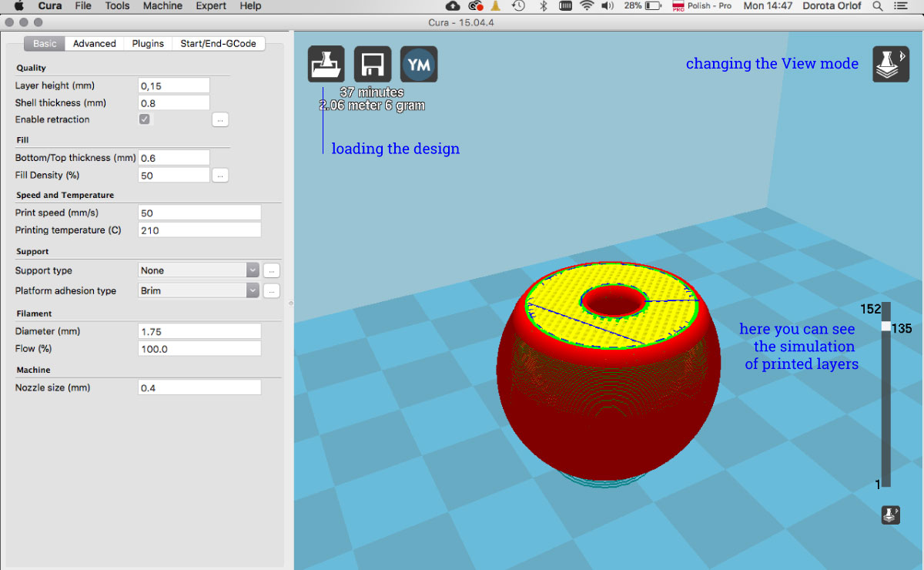The height and width of the screenshot is (570, 924).
Task: Click the Nozzle size input field
Action: (x=199, y=387)
